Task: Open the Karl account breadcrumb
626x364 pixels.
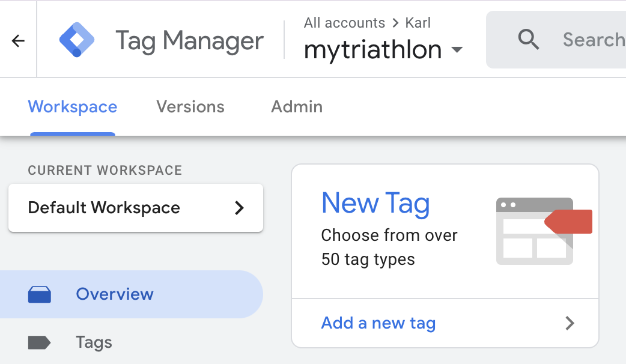Action: pyautogui.click(x=418, y=23)
